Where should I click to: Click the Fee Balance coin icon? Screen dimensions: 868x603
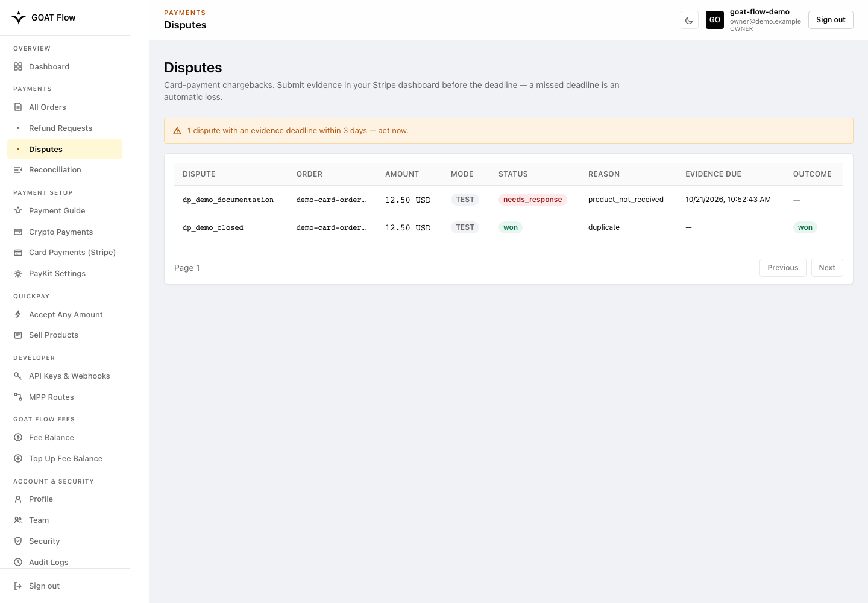click(18, 437)
